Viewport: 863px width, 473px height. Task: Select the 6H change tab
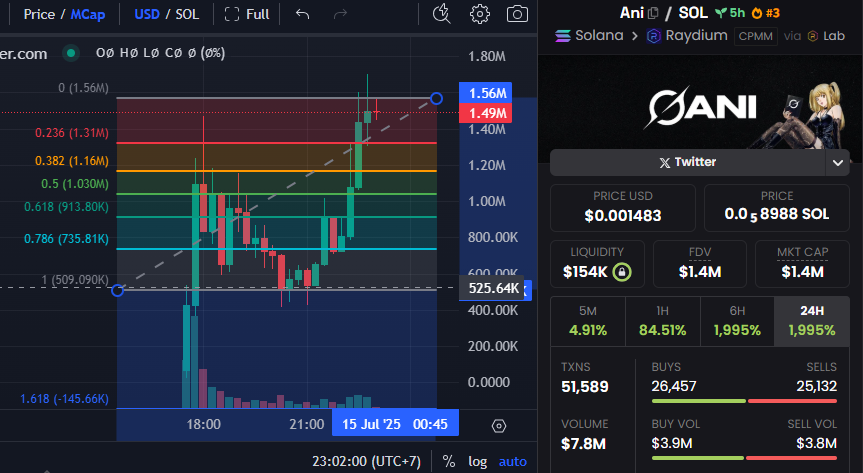tap(738, 322)
